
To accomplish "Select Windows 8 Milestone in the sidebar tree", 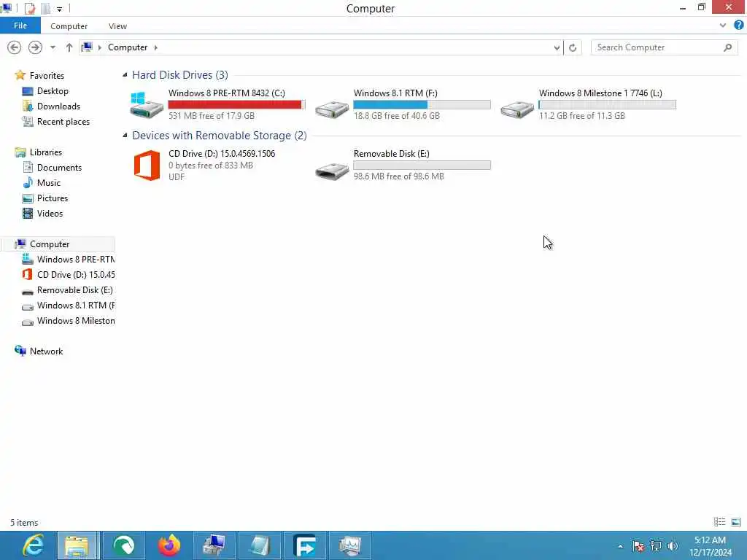I will [75, 321].
